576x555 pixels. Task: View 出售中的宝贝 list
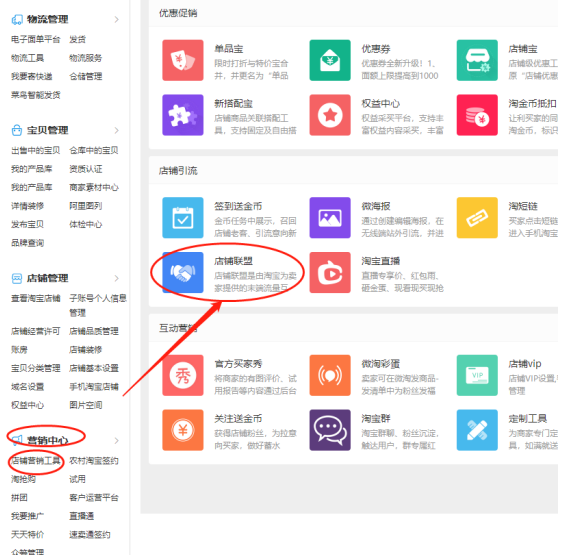click(x=36, y=150)
